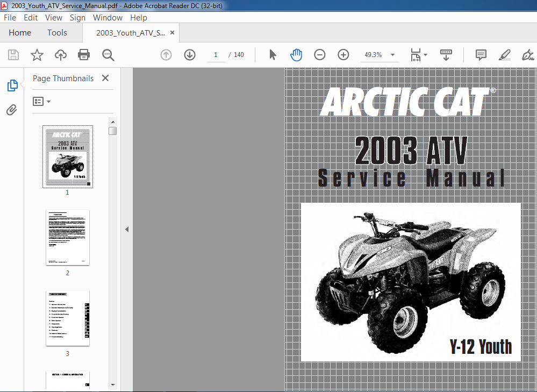The image size is (537, 392).
Task: Open the File menu
Action: (10, 17)
